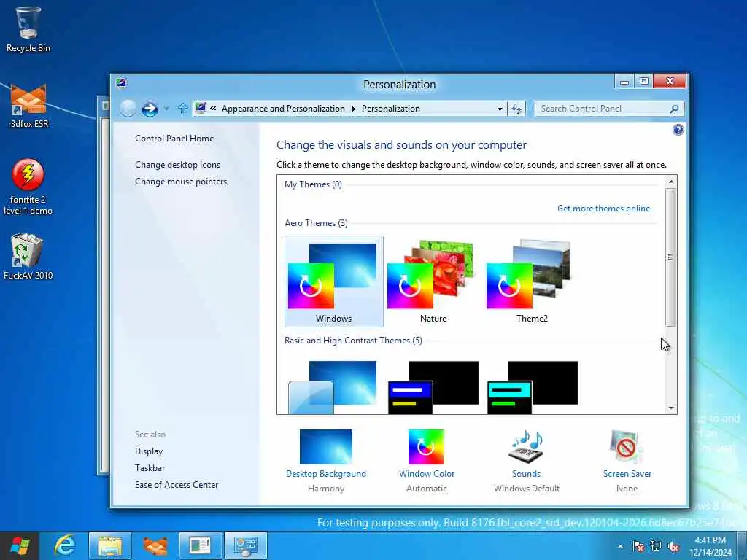Refresh the Control Panel address bar
Screen dimensions: 747x560
pyautogui.click(x=516, y=109)
